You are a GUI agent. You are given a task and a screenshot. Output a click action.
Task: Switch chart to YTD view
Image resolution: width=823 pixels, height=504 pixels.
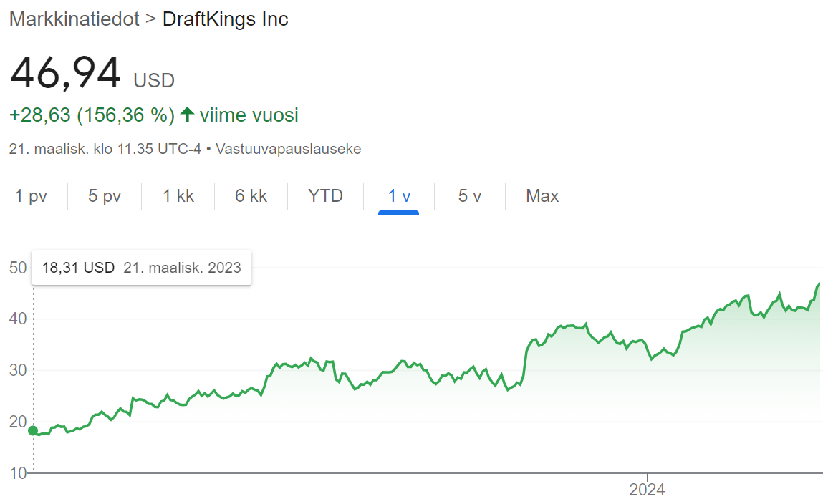325,195
